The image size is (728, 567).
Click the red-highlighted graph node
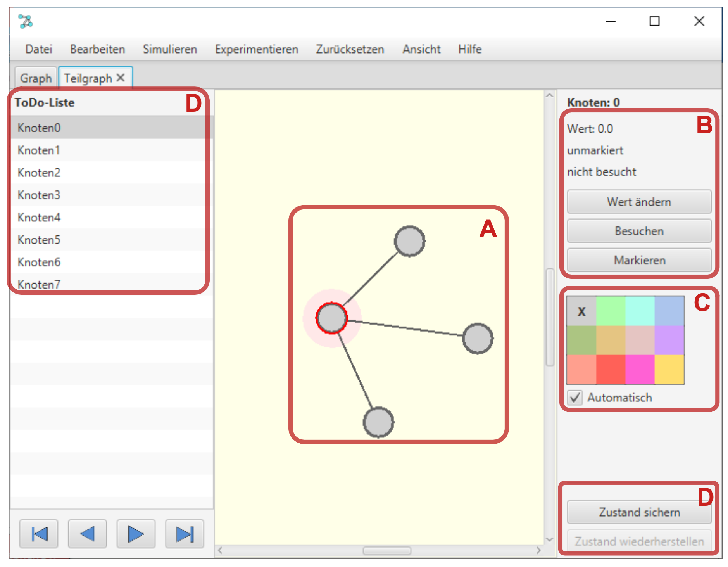point(331,318)
